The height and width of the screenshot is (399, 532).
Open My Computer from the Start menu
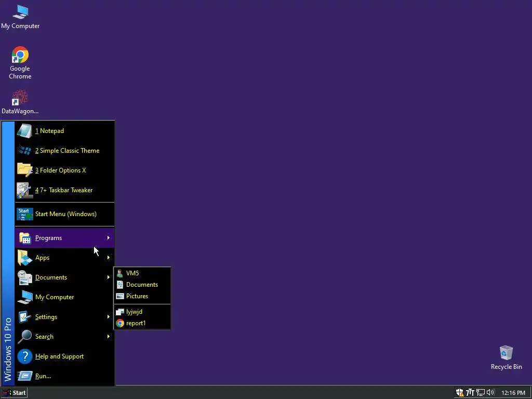coord(64,297)
